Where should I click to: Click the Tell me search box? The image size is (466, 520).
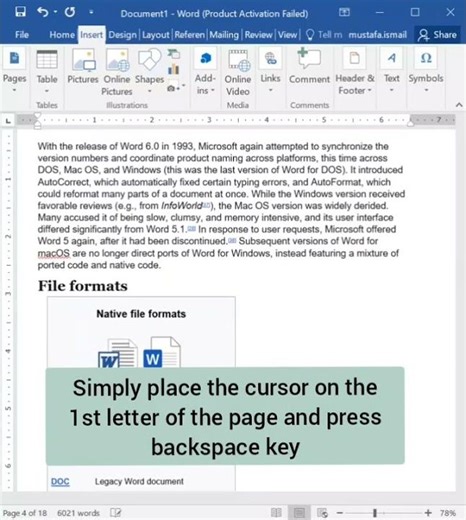tap(324, 35)
